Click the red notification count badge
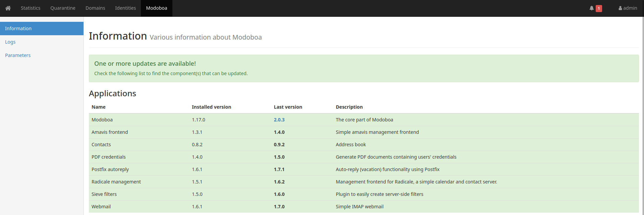This screenshot has width=644, height=215. [x=599, y=8]
